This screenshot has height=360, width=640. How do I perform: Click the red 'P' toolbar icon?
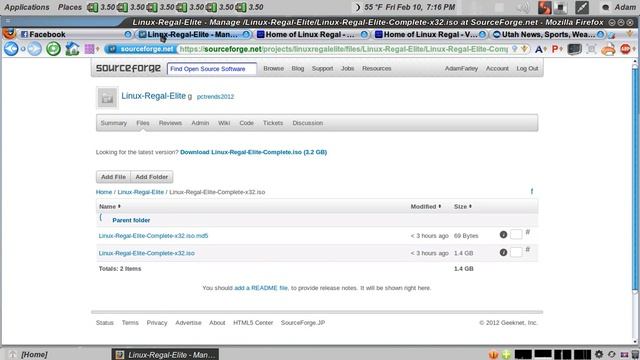pyautogui.click(x=556, y=49)
